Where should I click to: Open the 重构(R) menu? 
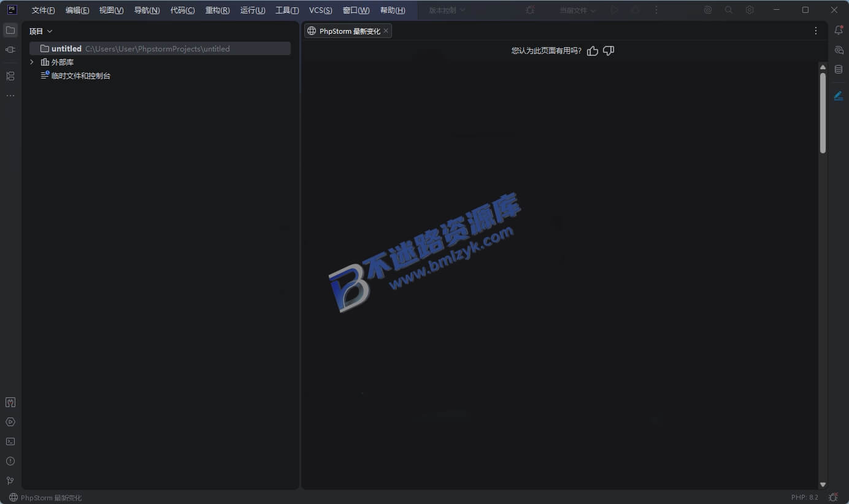[217, 10]
